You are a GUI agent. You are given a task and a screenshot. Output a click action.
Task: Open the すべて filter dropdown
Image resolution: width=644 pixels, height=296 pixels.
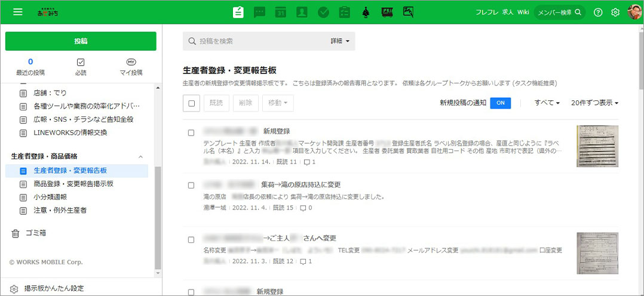(547, 103)
